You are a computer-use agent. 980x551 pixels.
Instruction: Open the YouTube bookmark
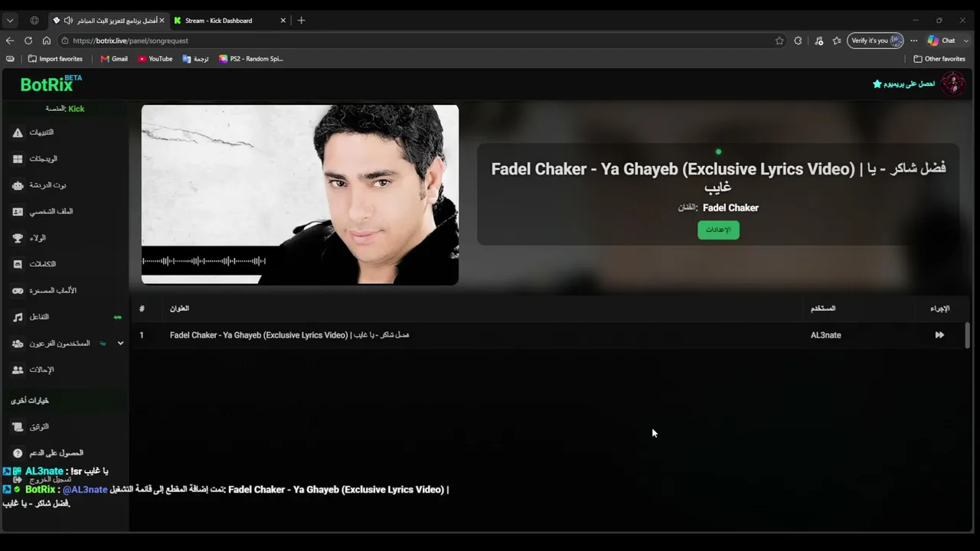(x=155, y=59)
